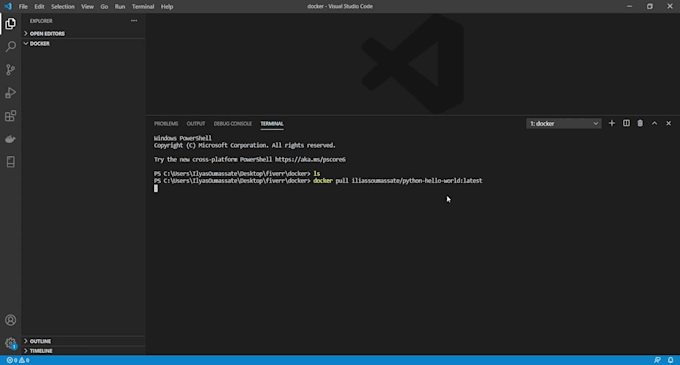The image size is (680, 365).
Task: Open the View menu
Action: (x=87, y=7)
